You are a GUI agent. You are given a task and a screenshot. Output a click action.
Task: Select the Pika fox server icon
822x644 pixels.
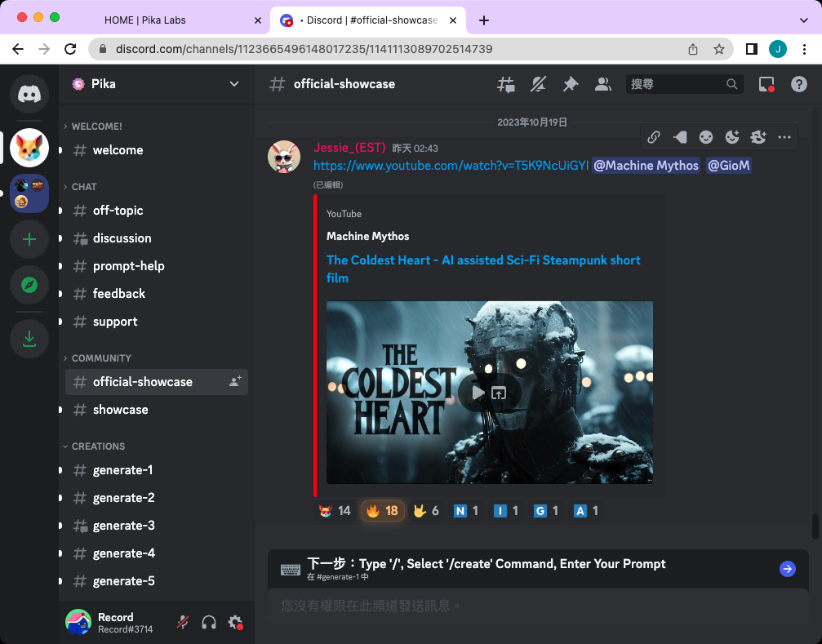point(29,148)
